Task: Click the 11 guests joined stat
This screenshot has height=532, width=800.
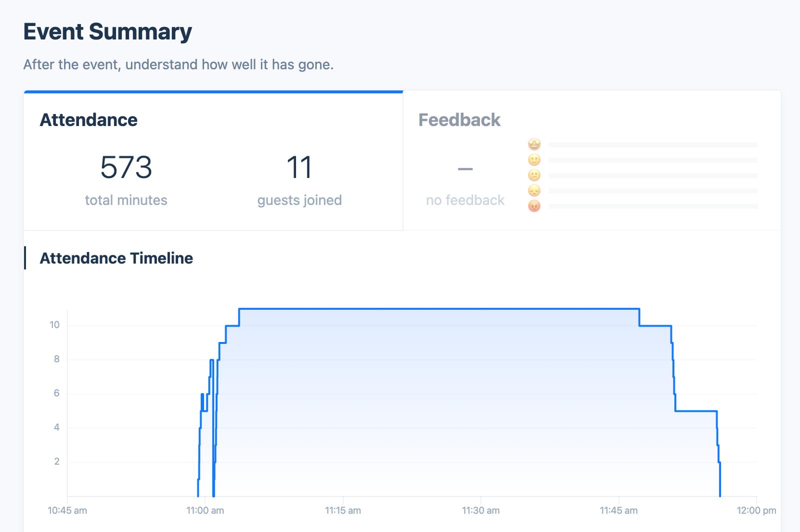Action: [x=299, y=179]
